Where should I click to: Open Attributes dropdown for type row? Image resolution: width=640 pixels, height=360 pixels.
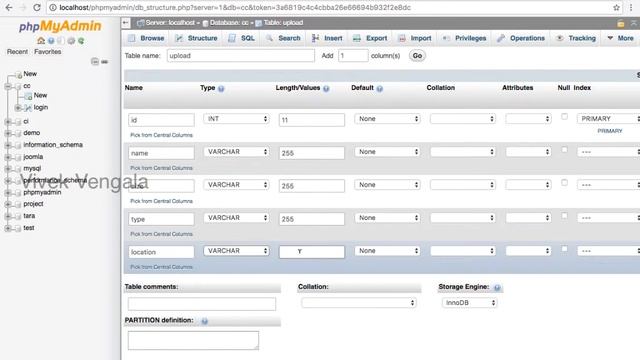[528, 218]
